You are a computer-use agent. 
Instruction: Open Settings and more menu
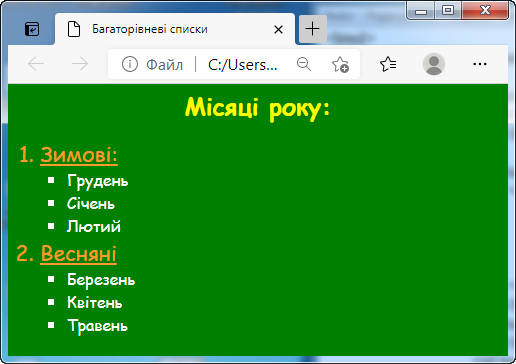(x=480, y=64)
